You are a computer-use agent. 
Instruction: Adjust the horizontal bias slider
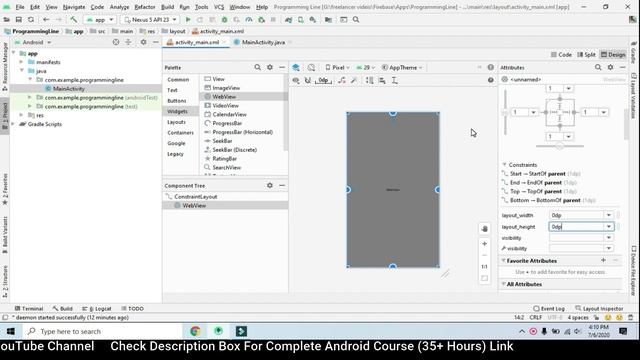[x=560, y=146]
